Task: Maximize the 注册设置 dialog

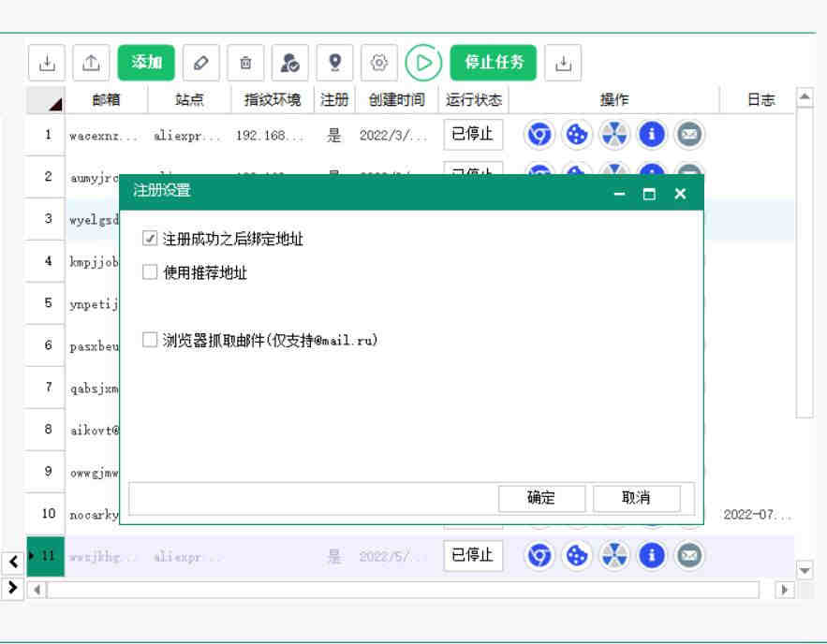Action: pos(649,194)
